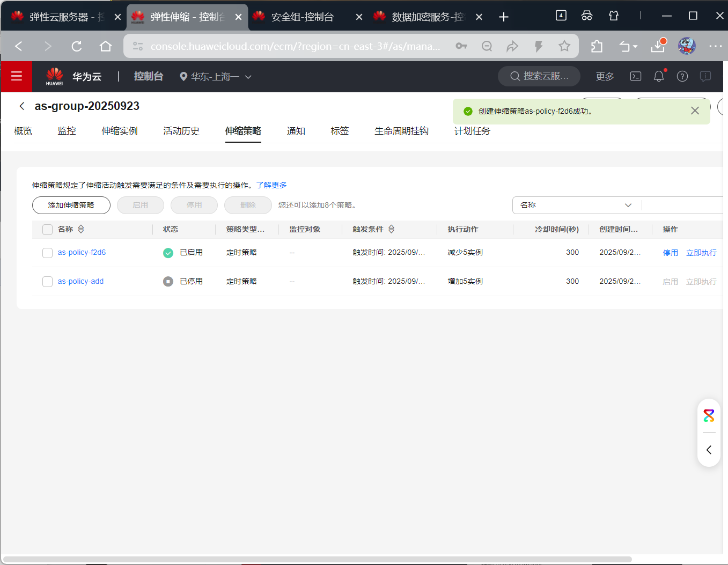Open the 标签 tab

coord(340,131)
